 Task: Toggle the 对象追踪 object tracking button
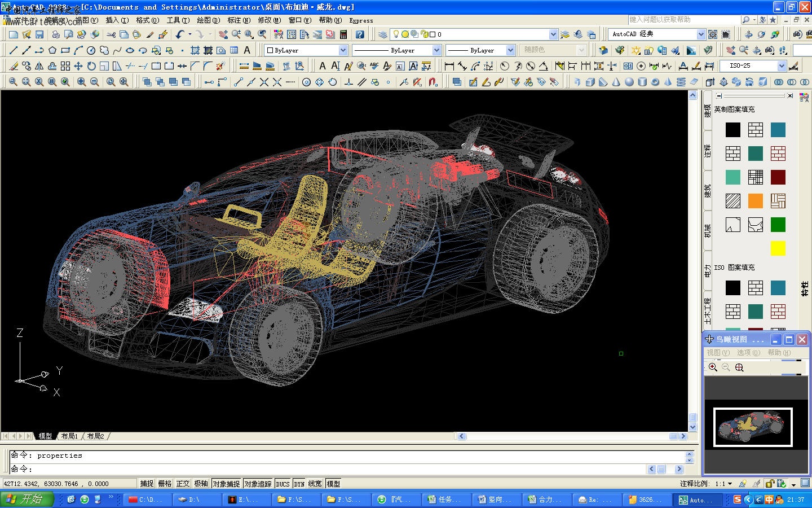pos(258,484)
